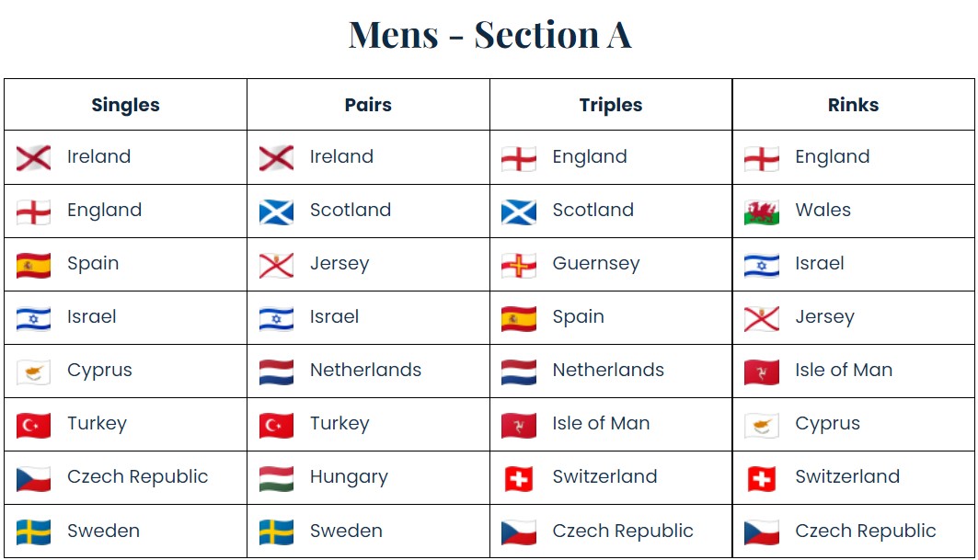Click the Cyprus flag in Singles column
Viewport: 978px width, 560px height.
(x=34, y=371)
